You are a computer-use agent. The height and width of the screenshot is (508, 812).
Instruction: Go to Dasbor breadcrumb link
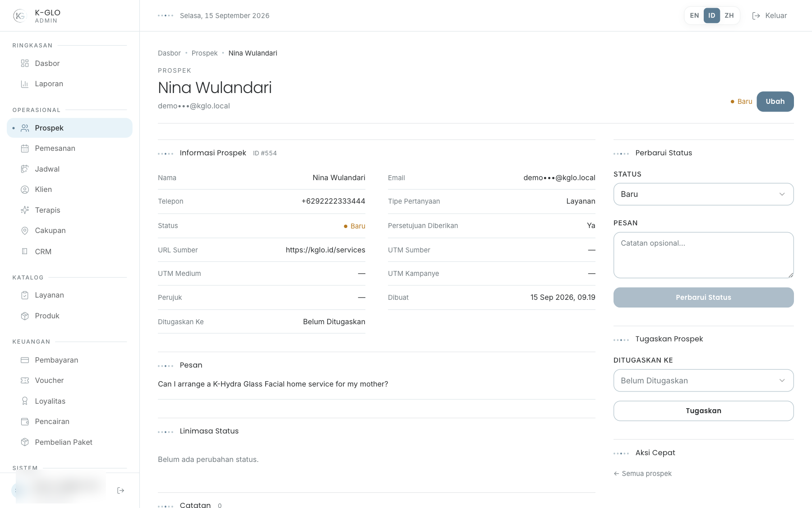[x=169, y=53]
